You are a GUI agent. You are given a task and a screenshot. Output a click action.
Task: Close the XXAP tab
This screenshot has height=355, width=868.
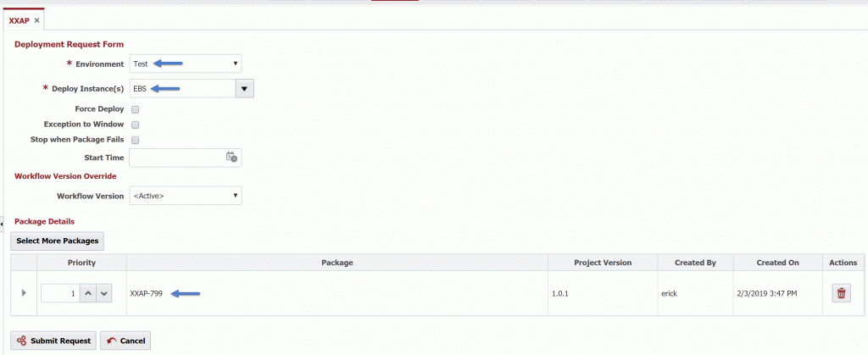point(36,19)
